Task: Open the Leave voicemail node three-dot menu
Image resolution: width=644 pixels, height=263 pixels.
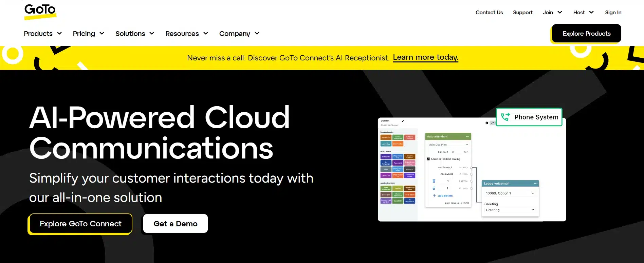Action: [x=535, y=183]
